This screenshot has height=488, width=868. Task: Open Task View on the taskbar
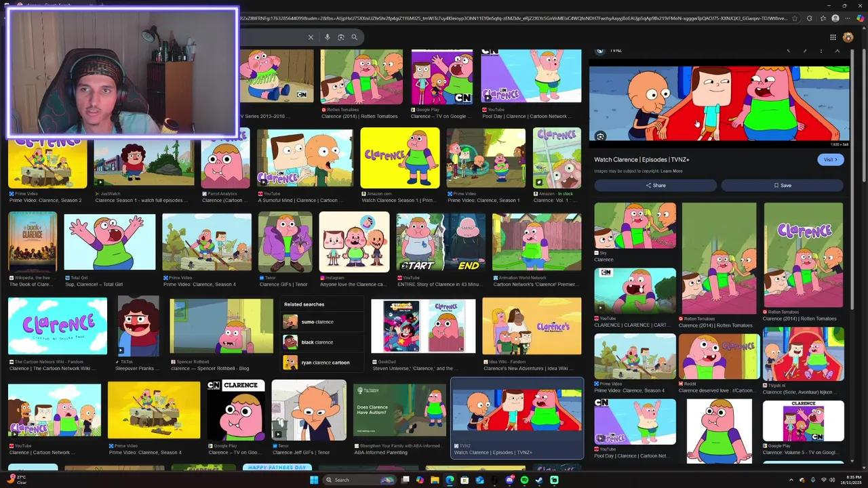click(x=406, y=480)
